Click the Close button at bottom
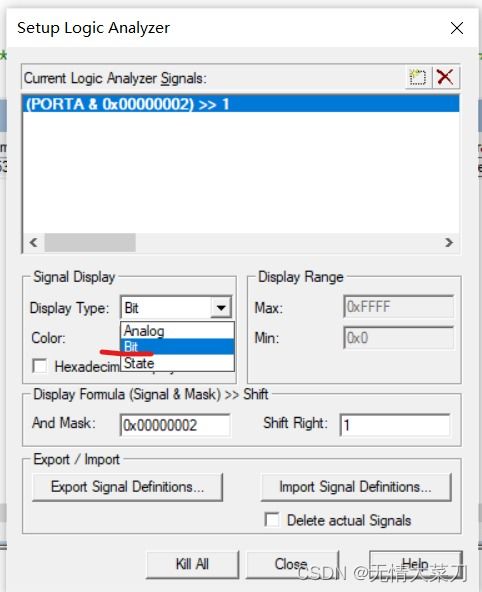The height and width of the screenshot is (592, 482). (292, 564)
